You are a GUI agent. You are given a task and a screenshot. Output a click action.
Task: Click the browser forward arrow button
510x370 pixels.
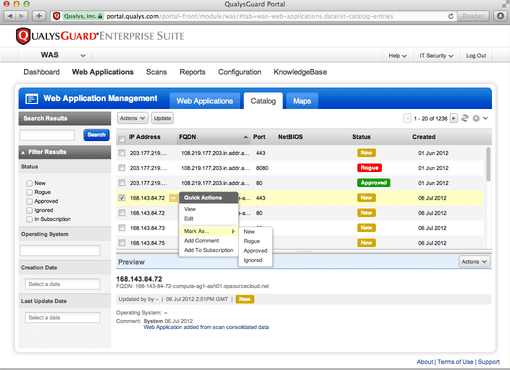(22, 16)
